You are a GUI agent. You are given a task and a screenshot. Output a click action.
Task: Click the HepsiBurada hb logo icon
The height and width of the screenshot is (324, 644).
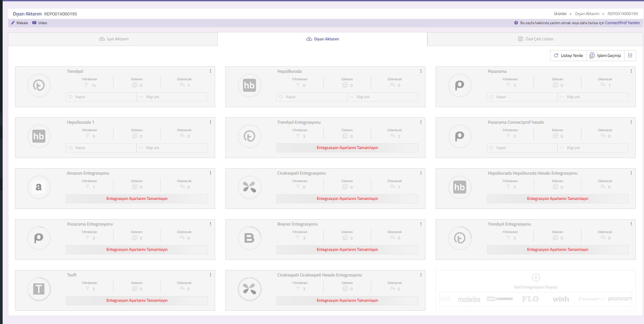click(249, 86)
